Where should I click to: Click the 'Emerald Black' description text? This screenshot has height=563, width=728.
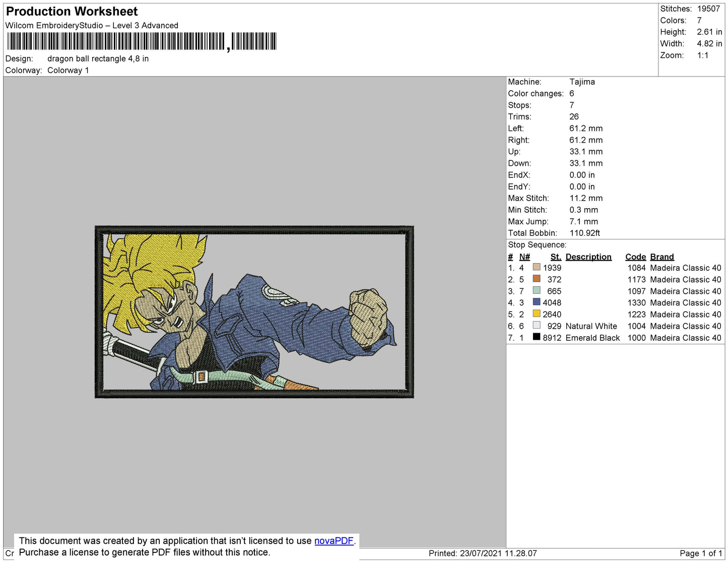point(592,338)
